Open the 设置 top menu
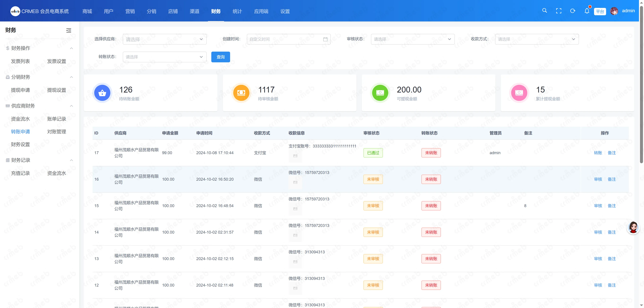 tap(285, 11)
